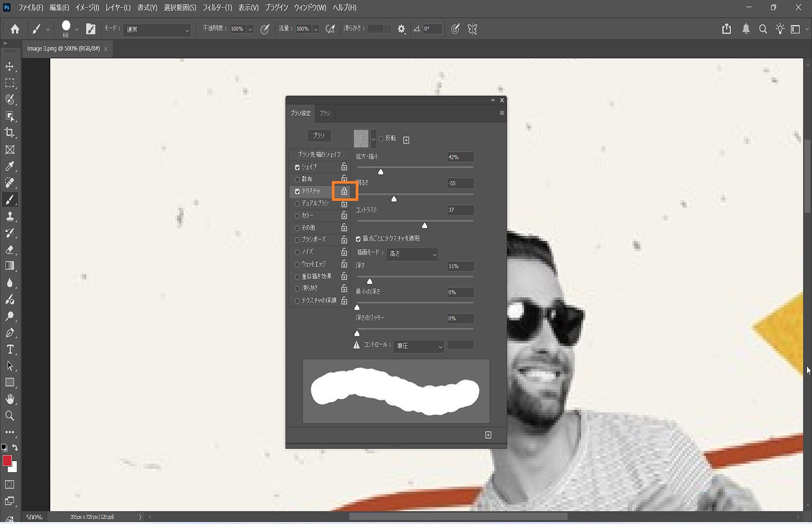Select the Hand tool
Screen dimensions: 812x524
[x=10, y=399]
